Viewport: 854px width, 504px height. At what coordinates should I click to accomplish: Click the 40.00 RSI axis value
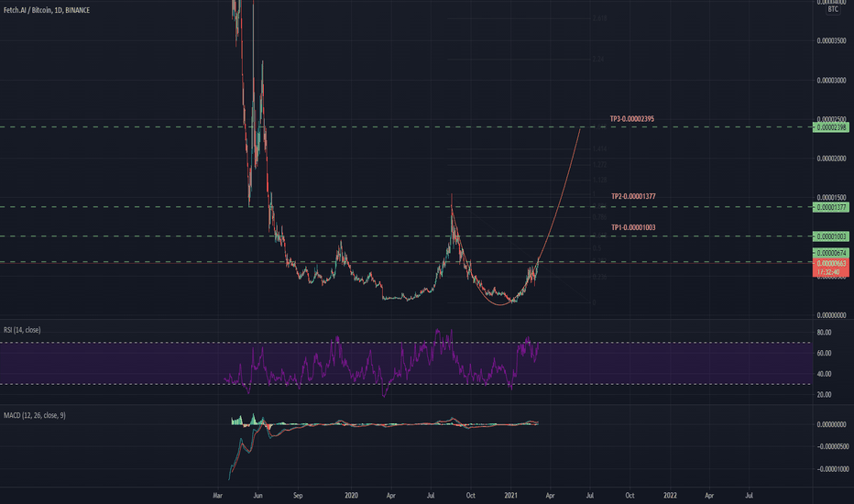pyautogui.click(x=824, y=374)
